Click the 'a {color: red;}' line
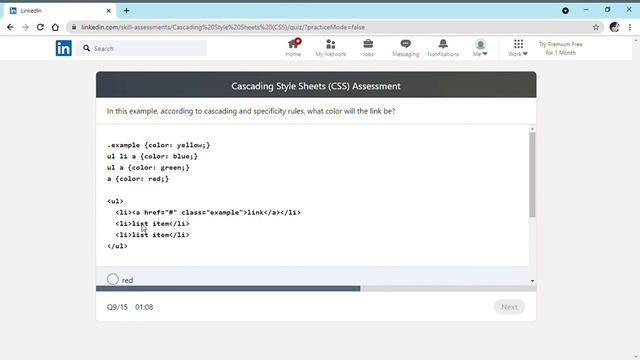The width and height of the screenshot is (640, 360). coord(138,179)
